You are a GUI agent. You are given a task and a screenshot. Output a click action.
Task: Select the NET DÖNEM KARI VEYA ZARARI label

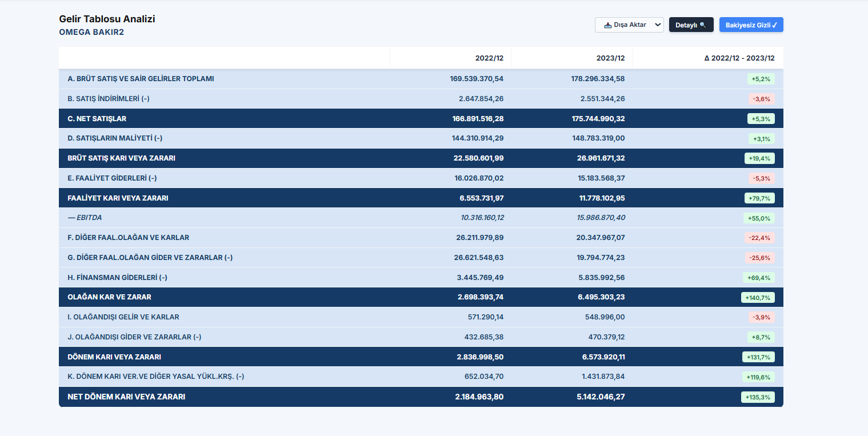point(126,397)
